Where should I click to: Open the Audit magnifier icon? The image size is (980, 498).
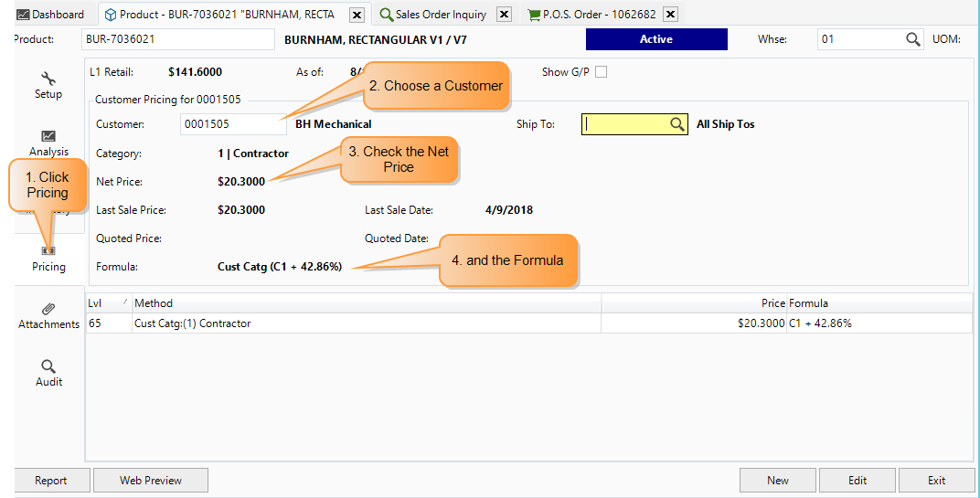(x=48, y=366)
